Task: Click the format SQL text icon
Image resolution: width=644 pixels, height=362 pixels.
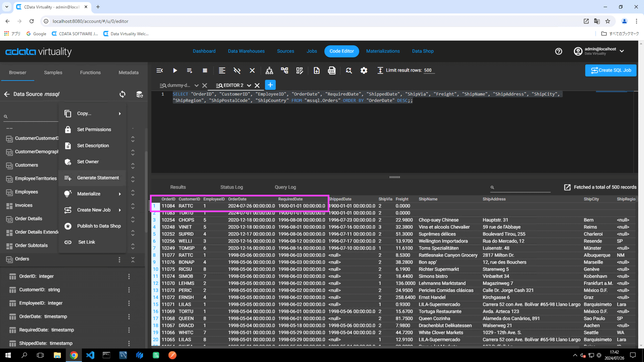Action: click(222, 70)
